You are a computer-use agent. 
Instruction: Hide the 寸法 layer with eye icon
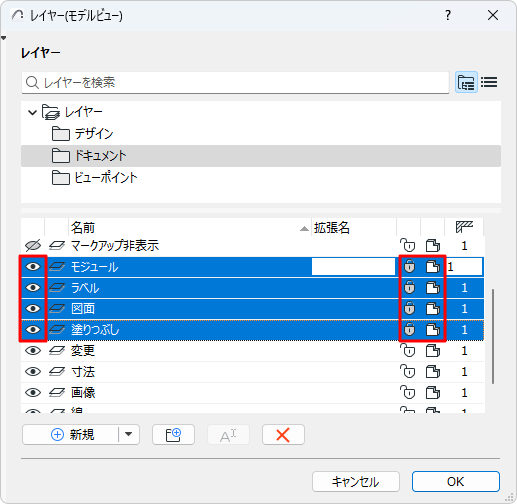coord(33,372)
